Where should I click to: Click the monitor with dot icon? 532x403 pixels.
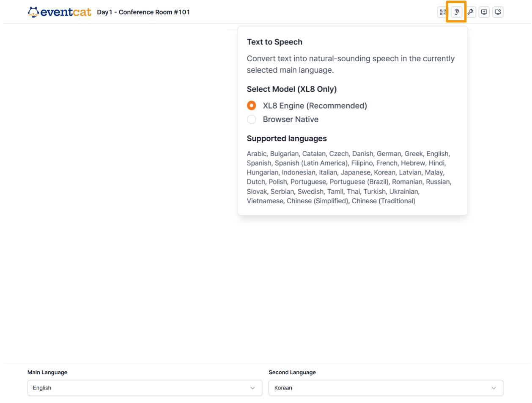498,12
